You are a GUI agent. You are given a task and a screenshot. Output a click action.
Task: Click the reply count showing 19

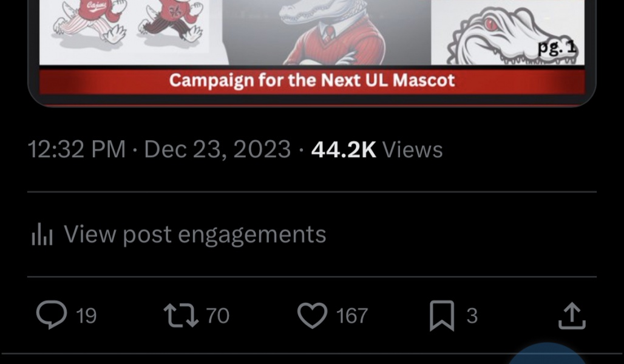click(86, 316)
